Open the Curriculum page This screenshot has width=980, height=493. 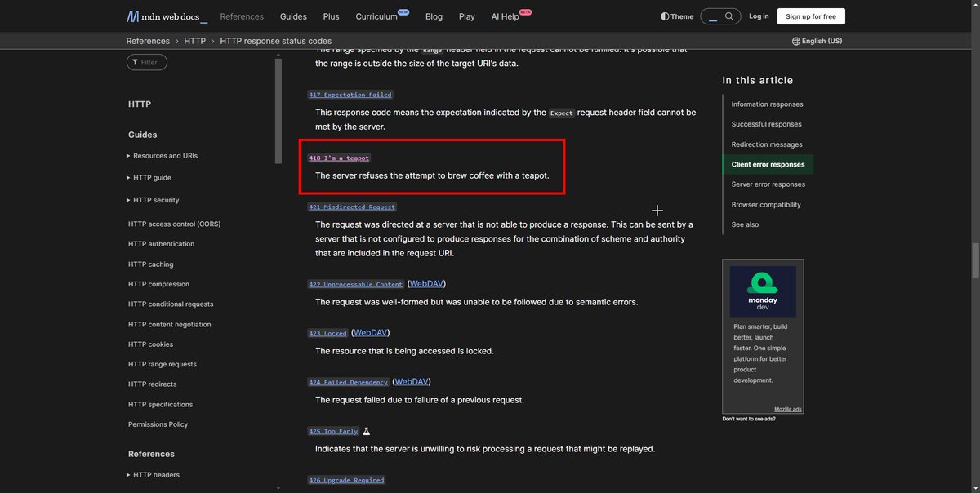point(376,16)
